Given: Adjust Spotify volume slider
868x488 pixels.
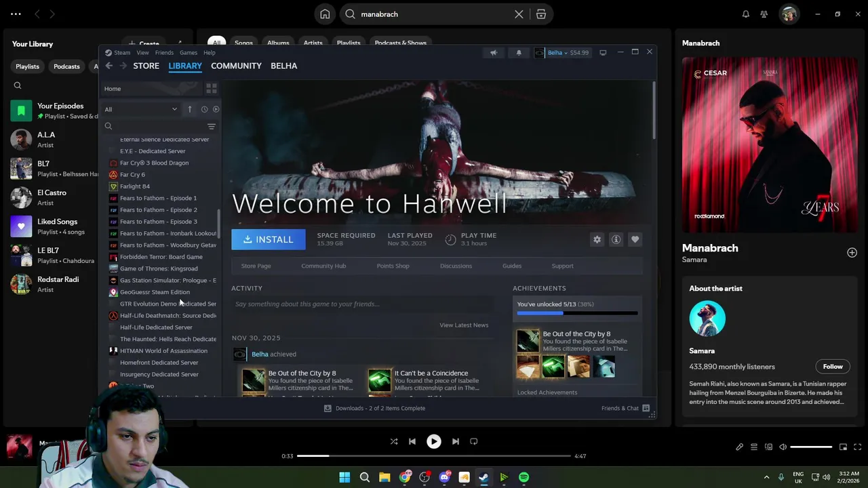Looking at the screenshot, I should pyautogui.click(x=811, y=447).
